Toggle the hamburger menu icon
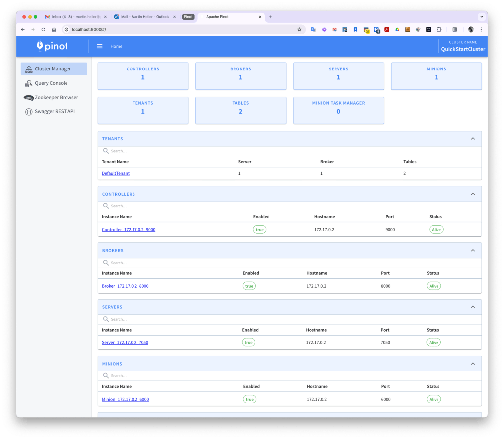504x439 pixels. click(x=100, y=46)
